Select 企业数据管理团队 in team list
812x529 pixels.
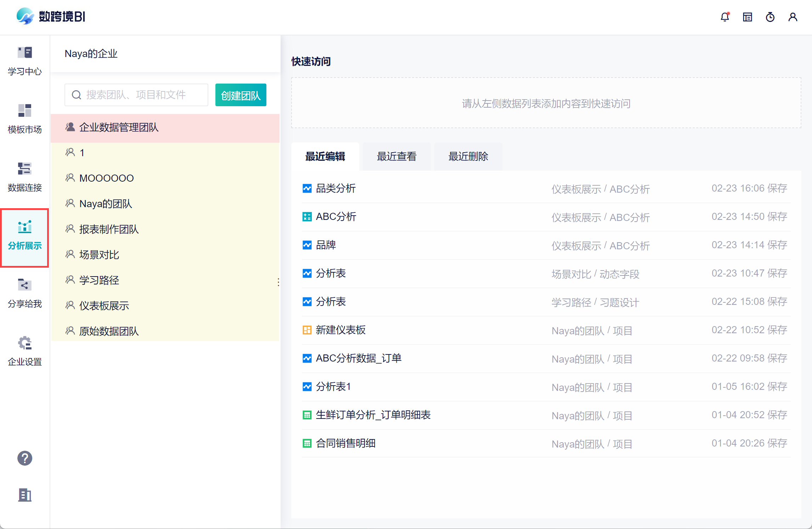pos(165,127)
